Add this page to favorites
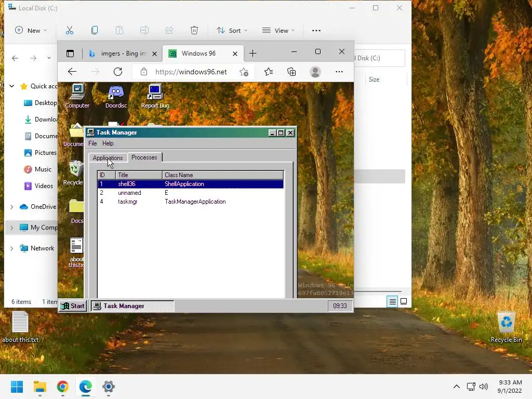This screenshot has height=399, width=532. pos(244,72)
